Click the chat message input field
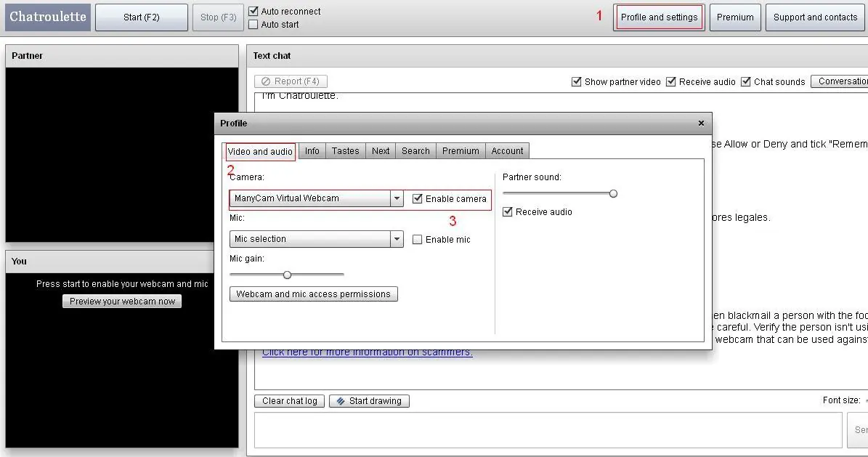868x457 pixels. coord(548,430)
